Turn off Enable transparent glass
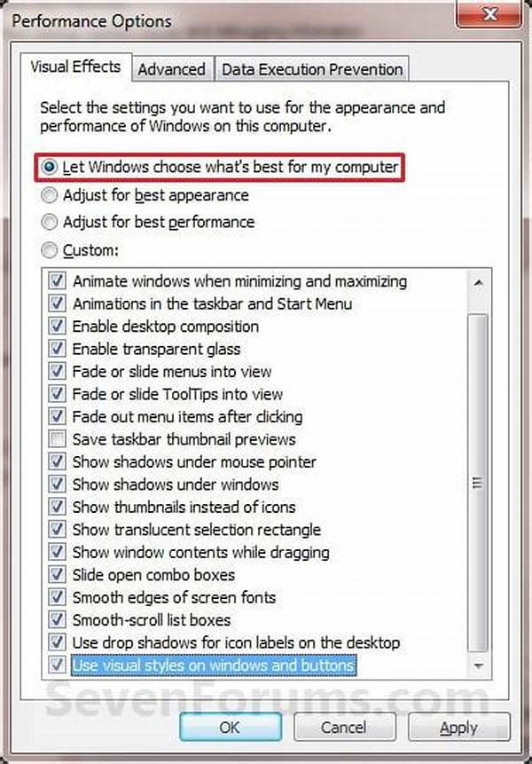This screenshot has width=532, height=764. tap(58, 349)
